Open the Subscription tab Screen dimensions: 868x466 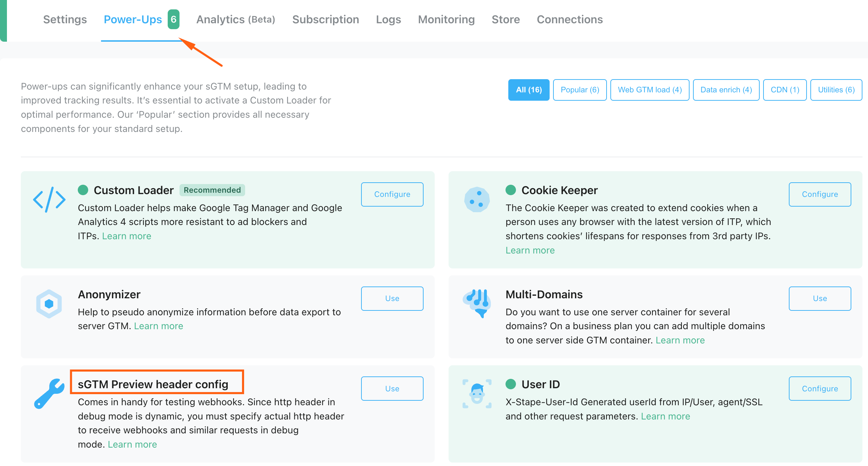(x=326, y=19)
